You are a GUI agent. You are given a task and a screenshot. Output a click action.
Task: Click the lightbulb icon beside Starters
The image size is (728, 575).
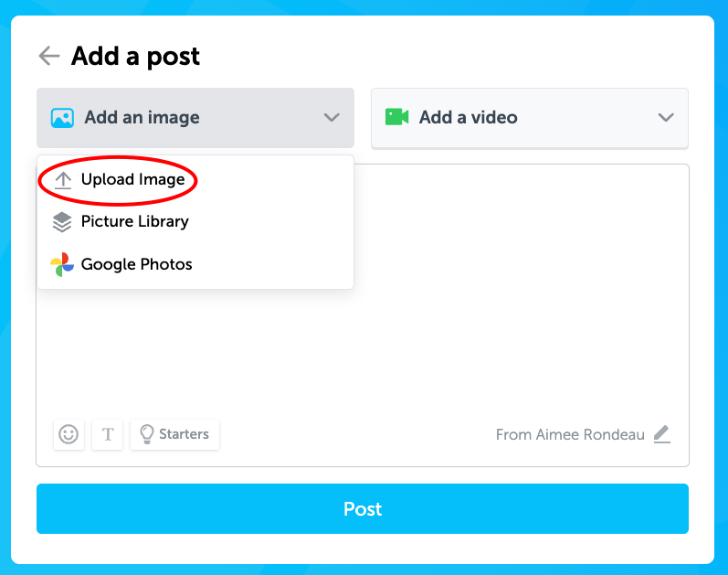(x=147, y=434)
